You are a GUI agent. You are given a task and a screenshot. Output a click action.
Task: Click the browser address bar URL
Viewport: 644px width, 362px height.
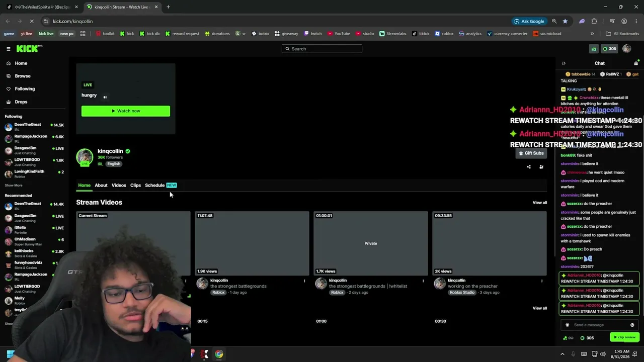click(x=72, y=21)
